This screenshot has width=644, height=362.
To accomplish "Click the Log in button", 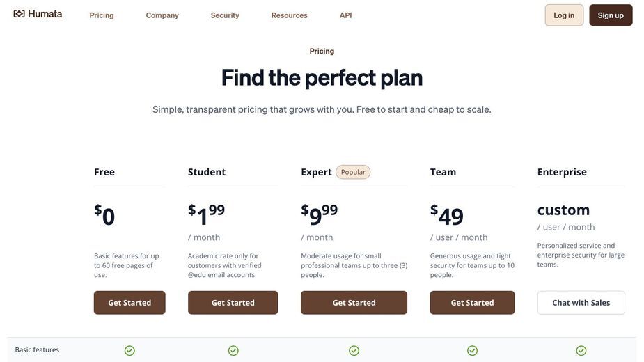I will (x=564, y=15).
